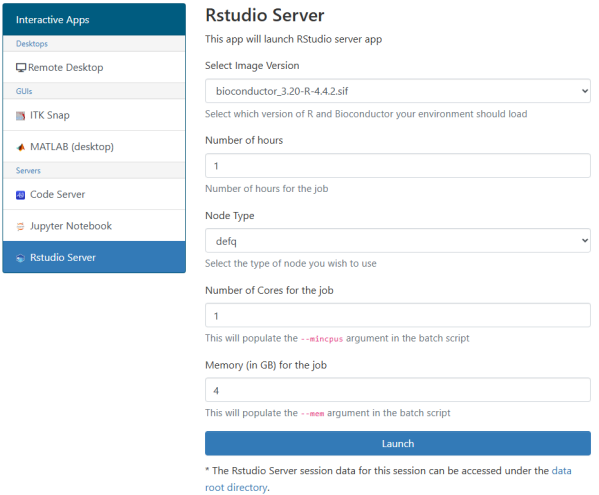Click the --mincpus code text
Viewport: 599px width, 495px height.
[322, 339]
